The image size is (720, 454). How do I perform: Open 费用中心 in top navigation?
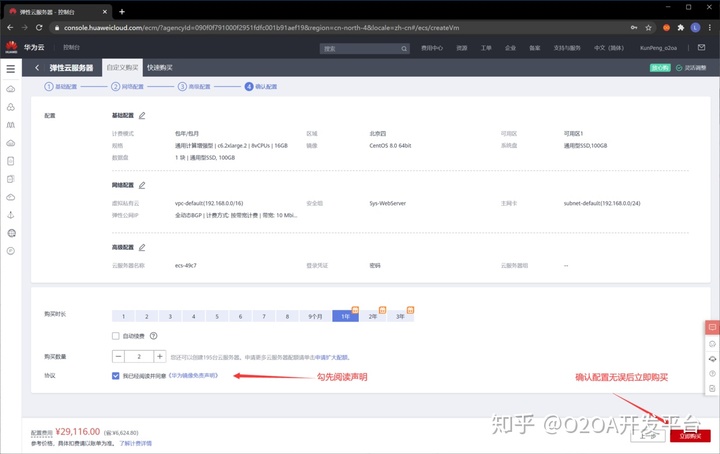click(x=432, y=48)
